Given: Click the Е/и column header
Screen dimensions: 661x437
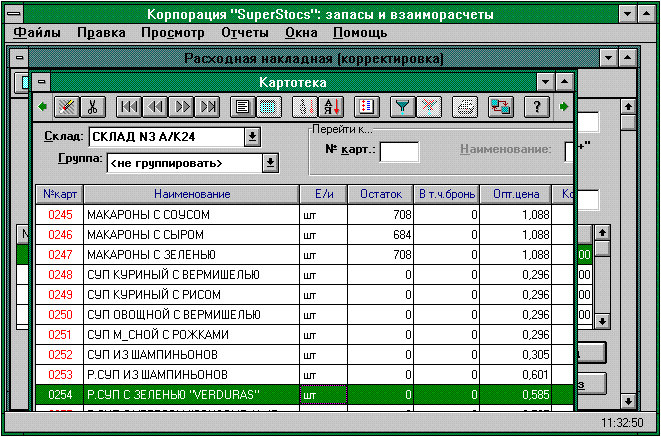Looking at the screenshot, I should pos(324,194).
